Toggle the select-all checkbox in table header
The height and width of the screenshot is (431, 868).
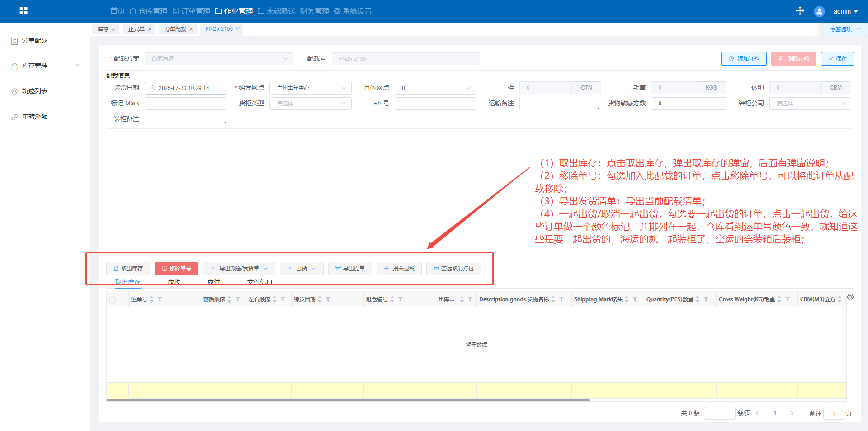point(113,300)
